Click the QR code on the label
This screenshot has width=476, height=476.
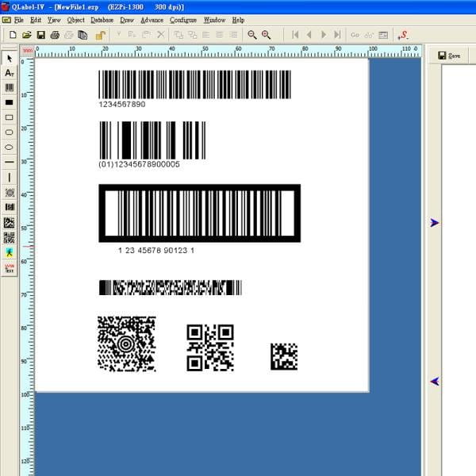(x=210, y=347)
